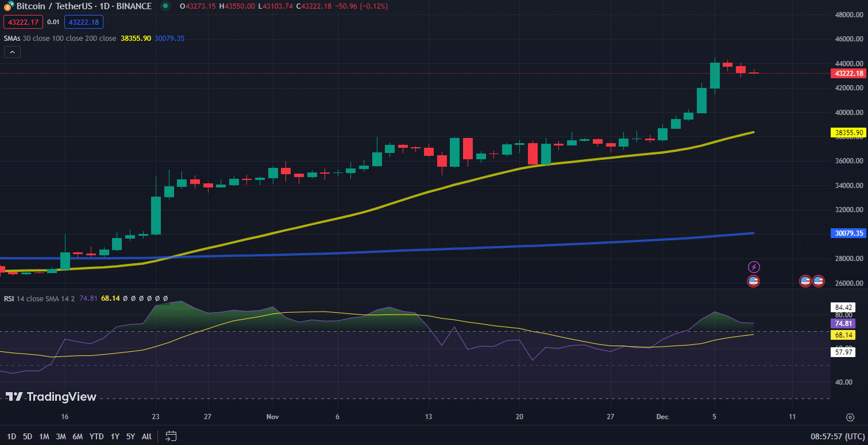
Task: Click the 0.01 spread value
Action: point(53,22)
